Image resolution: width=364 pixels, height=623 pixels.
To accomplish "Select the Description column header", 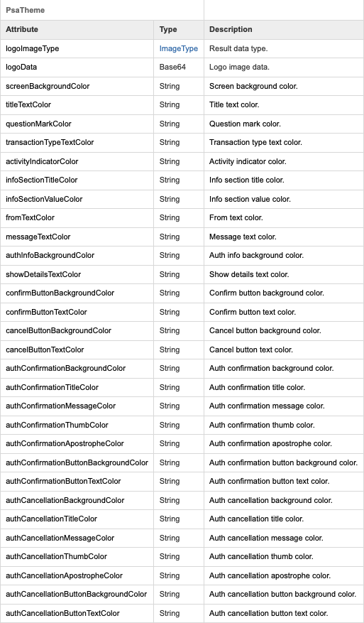I will pos(231,29).
